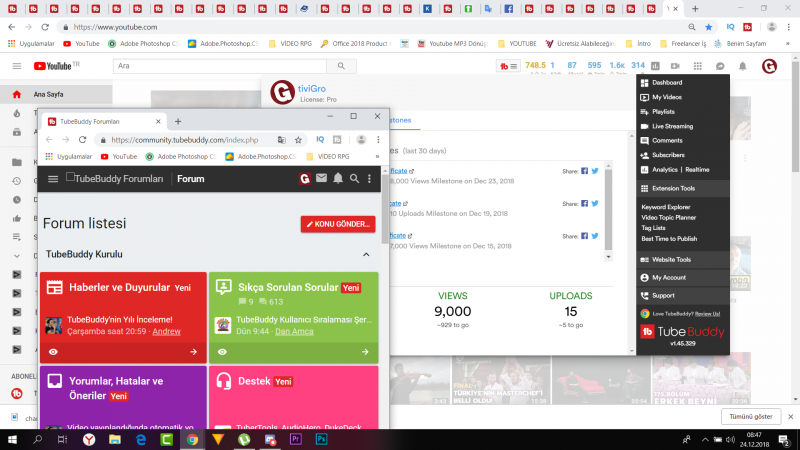Expand the Extension Tools section
The image size is (800, 450).
673,188
